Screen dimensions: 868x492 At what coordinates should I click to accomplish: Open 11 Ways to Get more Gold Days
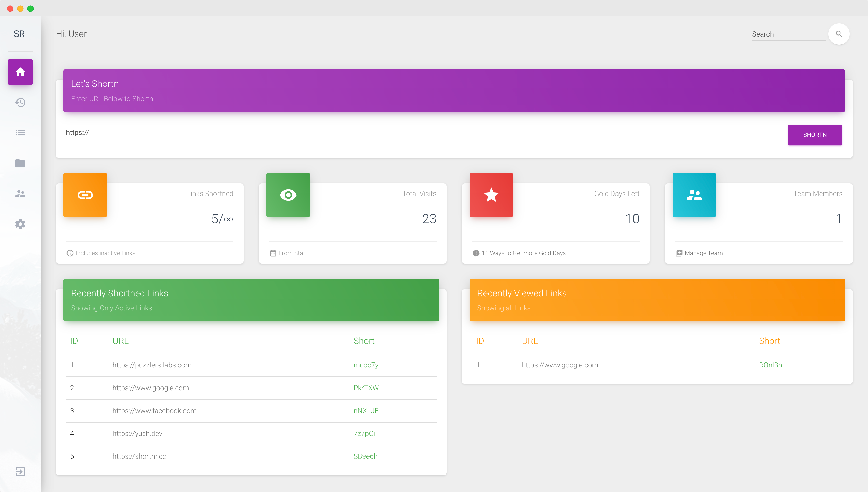[524, 253]
